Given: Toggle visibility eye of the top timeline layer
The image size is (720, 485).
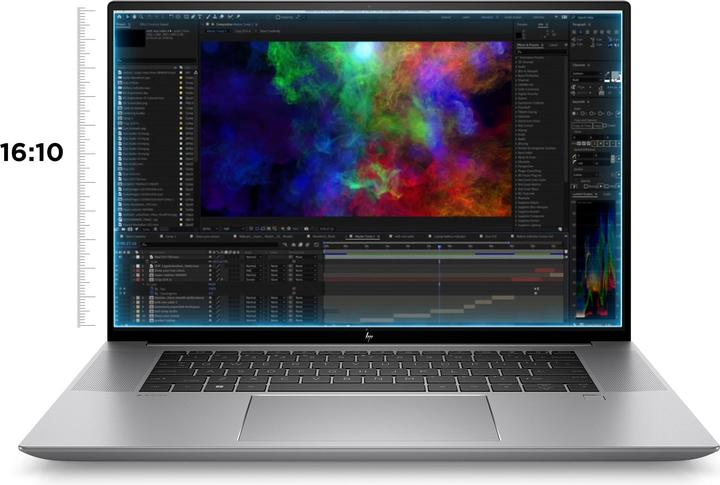Looking at the screenshot, I should pyautogui.click(x=120, y=257).
